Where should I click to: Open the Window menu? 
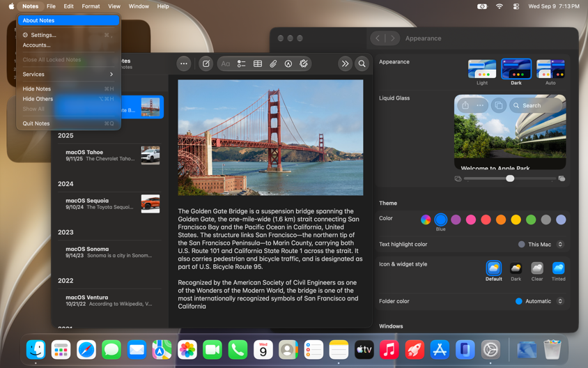click(139, 6)
